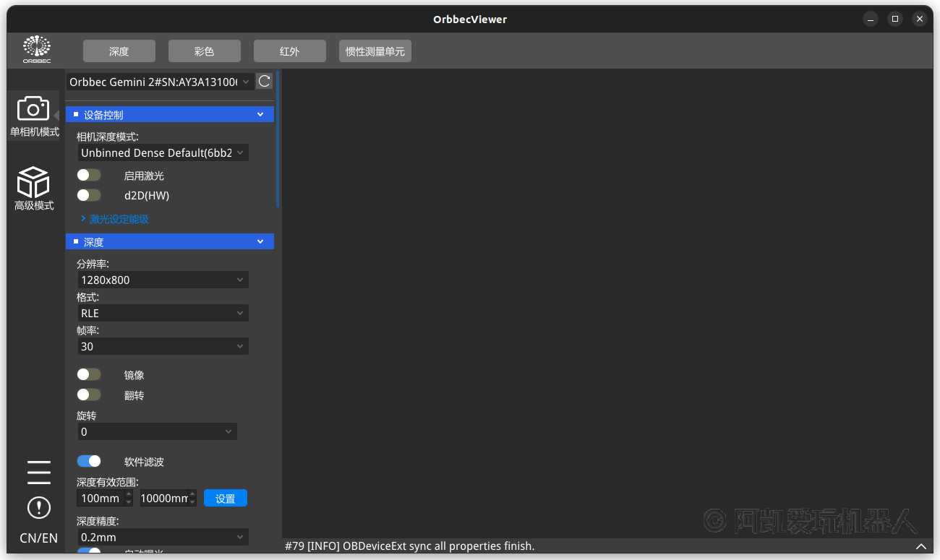Click the blue 设置 button
The image size is (940, 560).
click(226, 499)
